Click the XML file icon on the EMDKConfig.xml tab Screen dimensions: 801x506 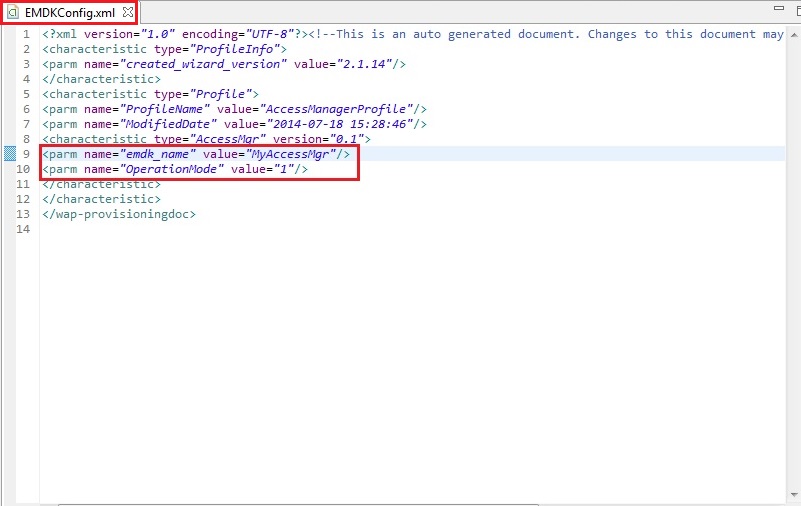click(13, 12)
